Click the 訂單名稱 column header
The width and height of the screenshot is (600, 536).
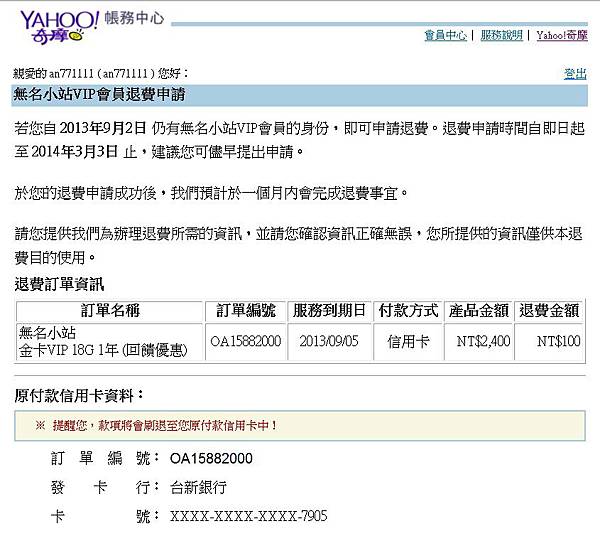(110, 310)
